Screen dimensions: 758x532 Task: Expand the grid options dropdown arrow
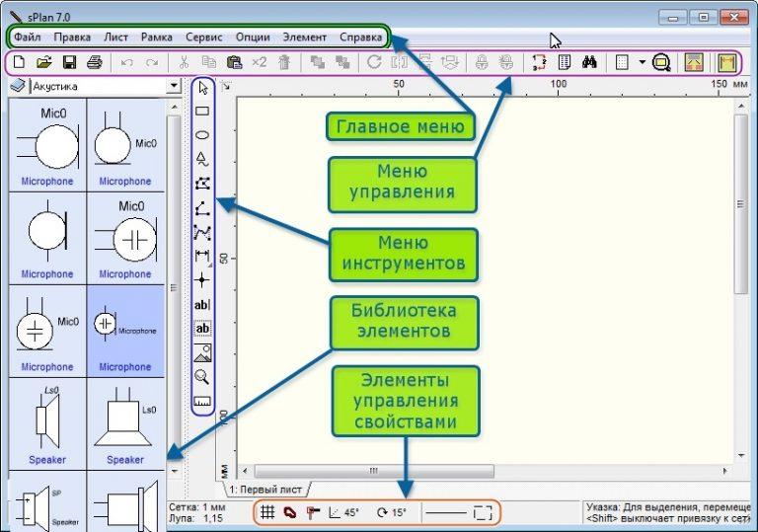[642, 62]
